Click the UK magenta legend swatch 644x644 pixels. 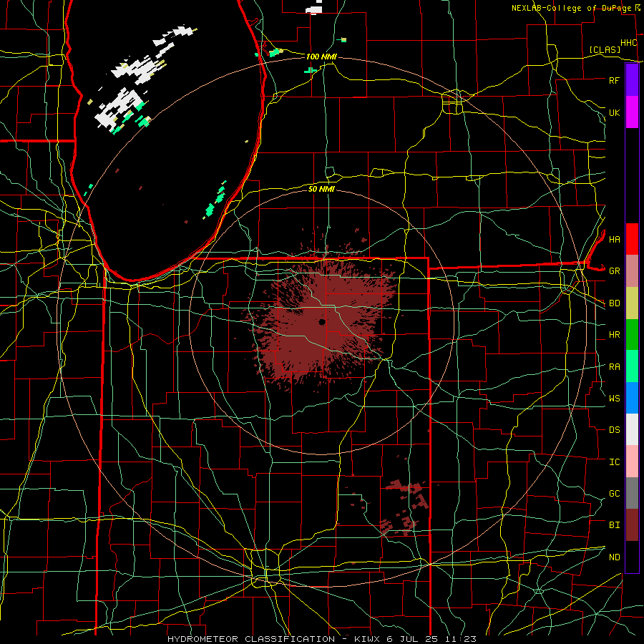coord(632,112)
